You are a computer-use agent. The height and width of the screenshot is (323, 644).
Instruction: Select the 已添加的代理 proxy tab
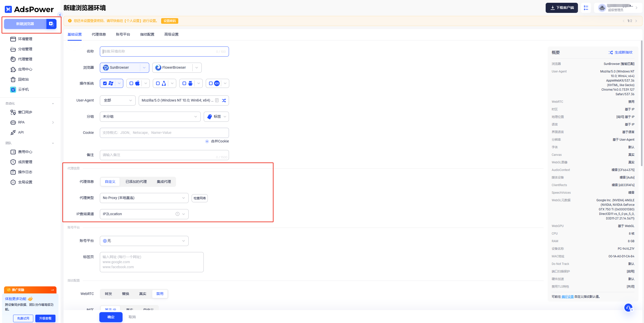point(136,182)
